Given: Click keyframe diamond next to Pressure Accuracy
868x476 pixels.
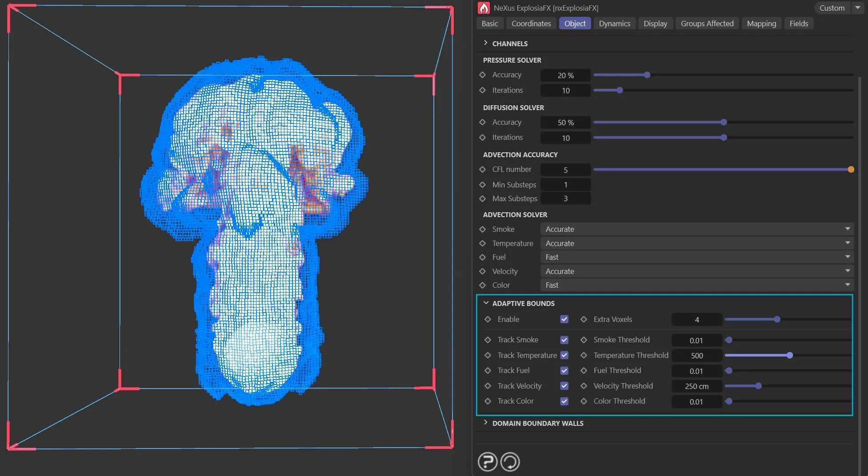Looking at the screenshot, I should click(483, 75).
